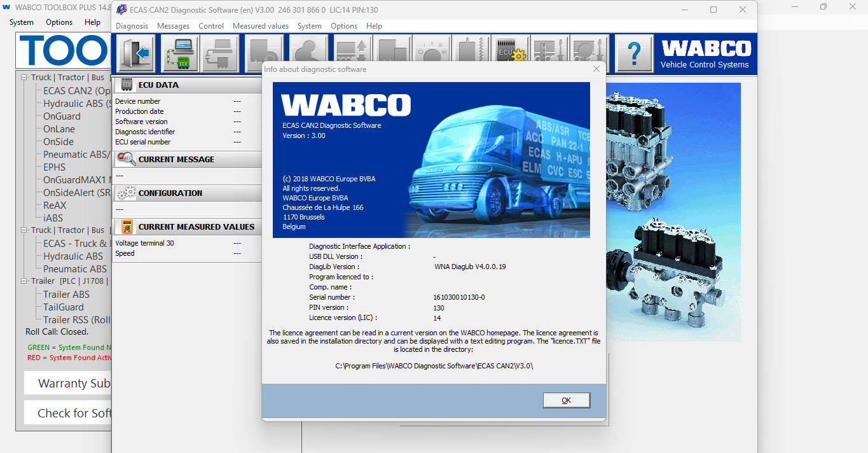Click the 'Voltage terminal 30' label

(144, 243)
